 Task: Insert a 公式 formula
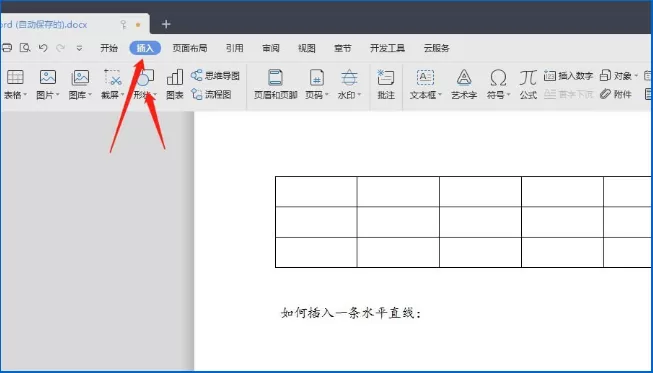tap(528, 85)
